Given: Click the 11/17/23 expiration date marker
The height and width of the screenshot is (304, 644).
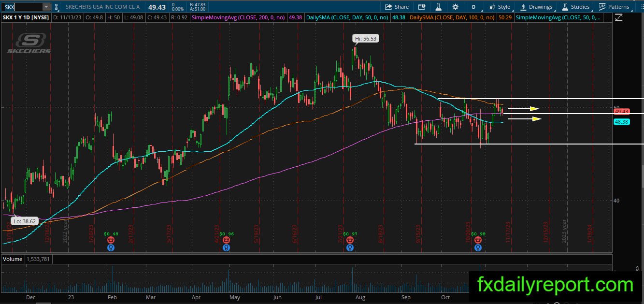Looking at the screenshot, I should click(508, 232).
